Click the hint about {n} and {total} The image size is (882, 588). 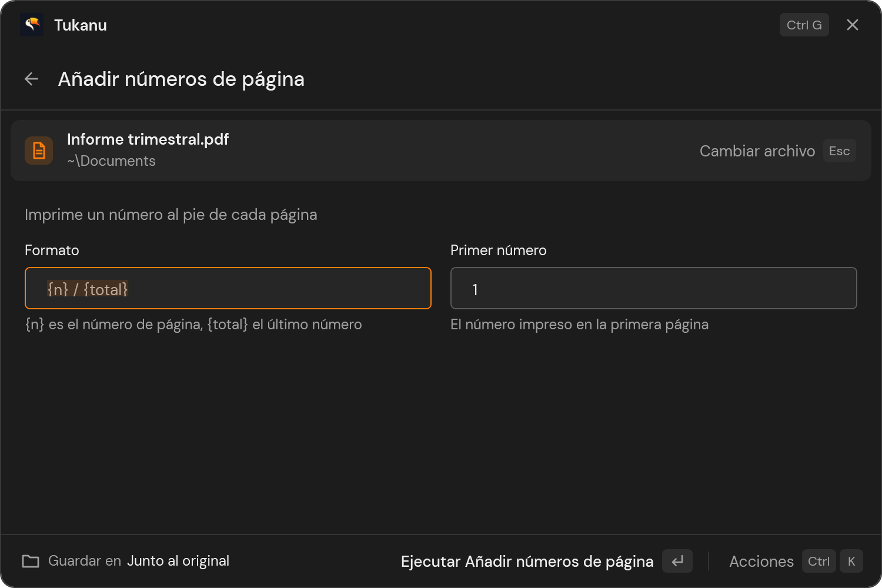(x=193, y=325)
